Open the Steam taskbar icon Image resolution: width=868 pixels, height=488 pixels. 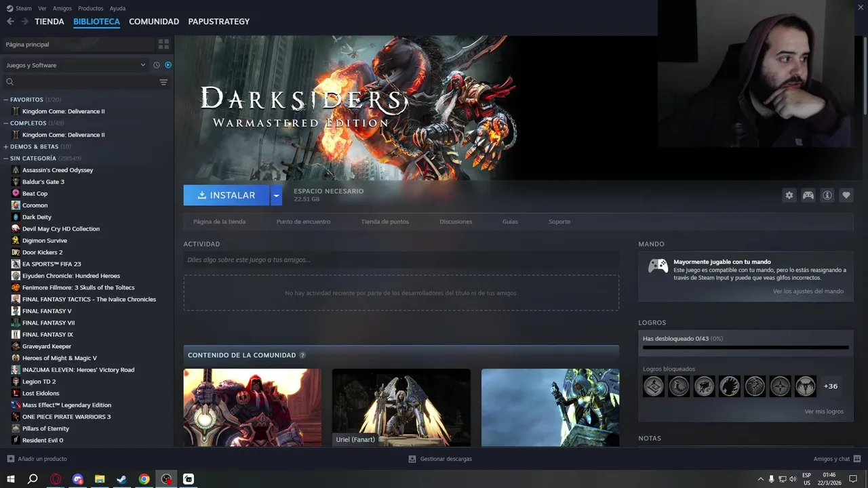click(x=121, y=479)
